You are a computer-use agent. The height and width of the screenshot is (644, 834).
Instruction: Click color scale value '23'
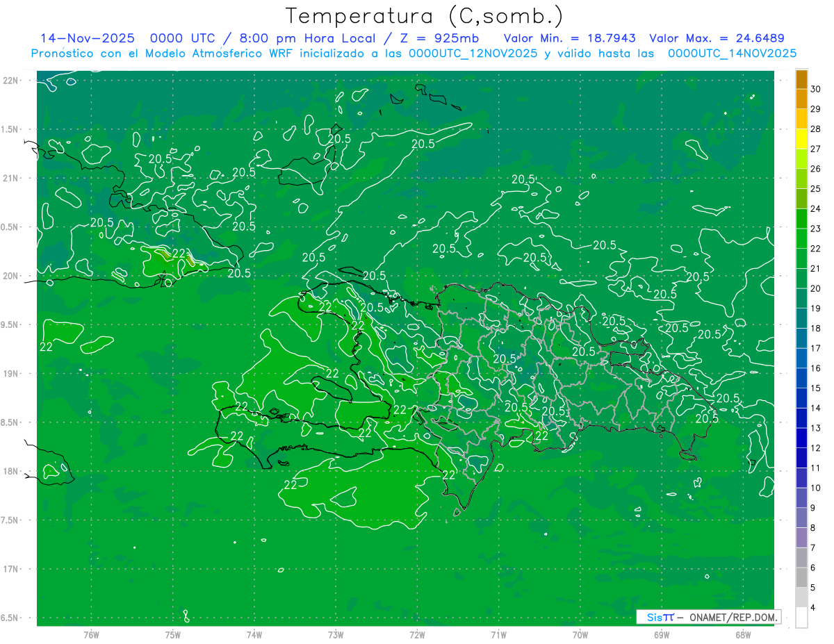click(815, 229)
